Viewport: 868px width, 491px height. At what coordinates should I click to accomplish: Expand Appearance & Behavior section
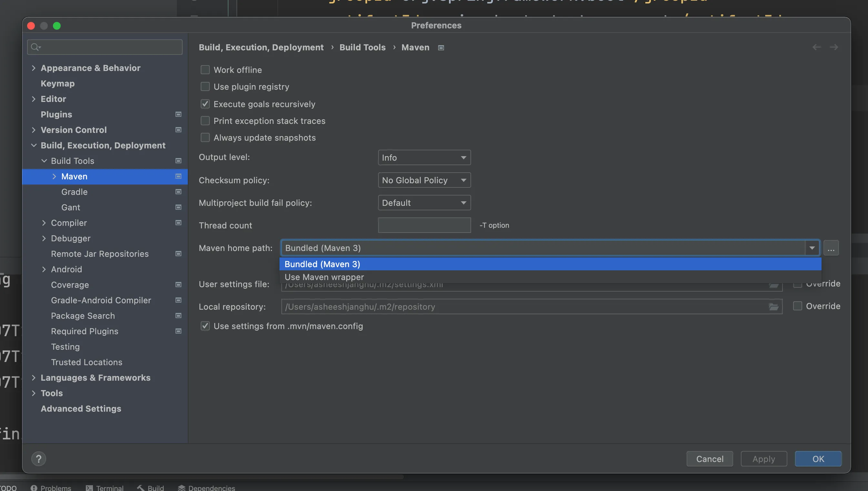[33, 68]
